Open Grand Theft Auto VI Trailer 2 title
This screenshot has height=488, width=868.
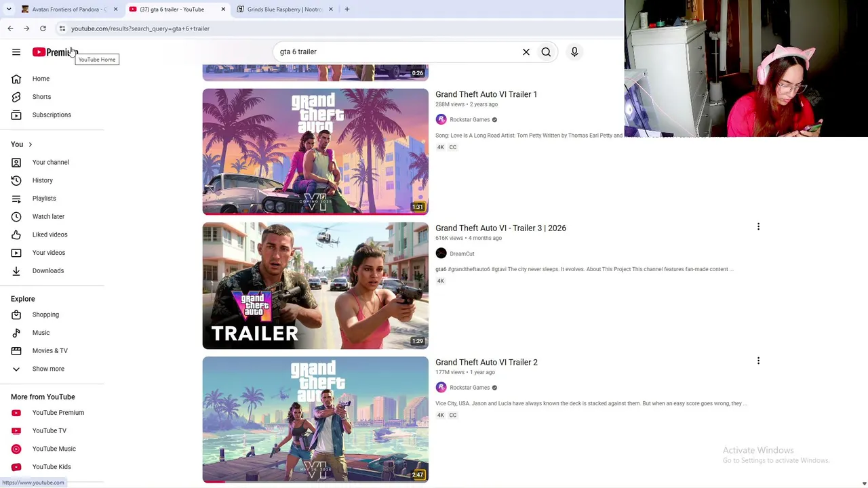point(486,363)
